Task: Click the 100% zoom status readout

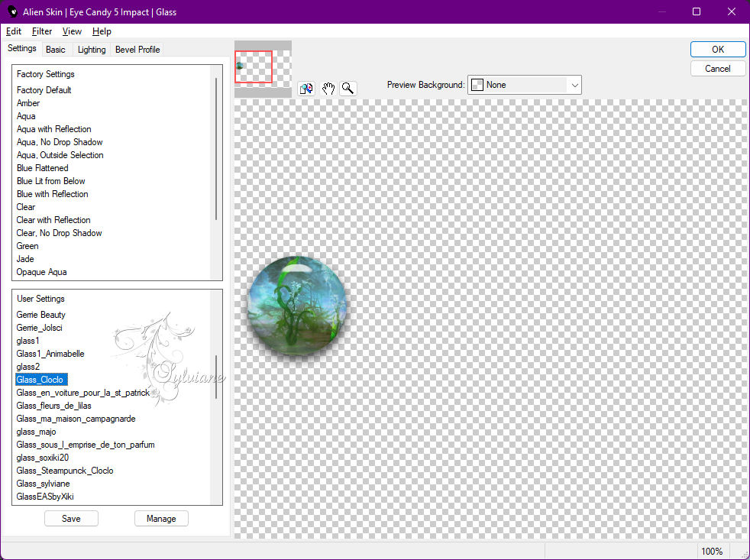Action: click(x=712, y=551)
